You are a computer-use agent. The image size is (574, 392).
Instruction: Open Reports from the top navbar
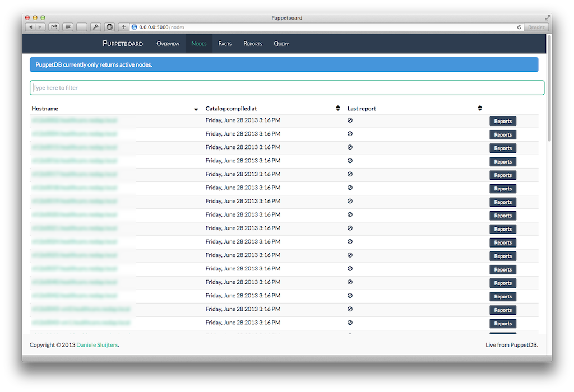tap(253, 44)
